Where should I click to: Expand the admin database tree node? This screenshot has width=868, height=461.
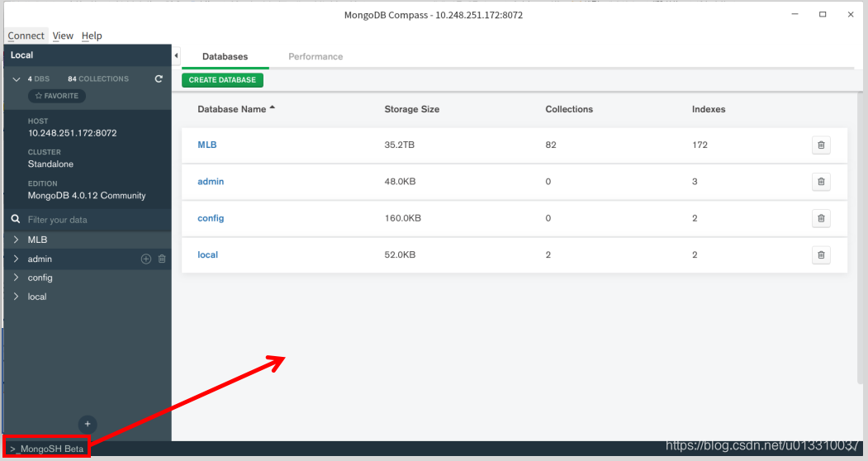click(16, 259)
